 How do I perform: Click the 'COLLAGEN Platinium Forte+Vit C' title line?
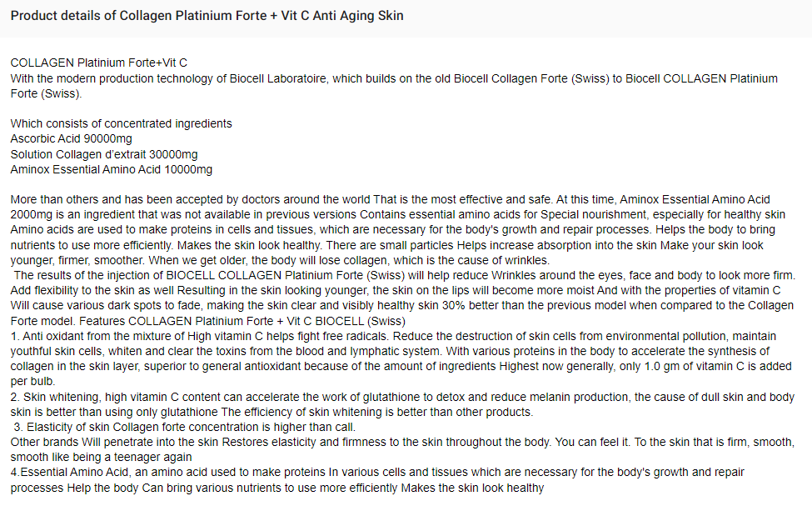tap(99, 63)
